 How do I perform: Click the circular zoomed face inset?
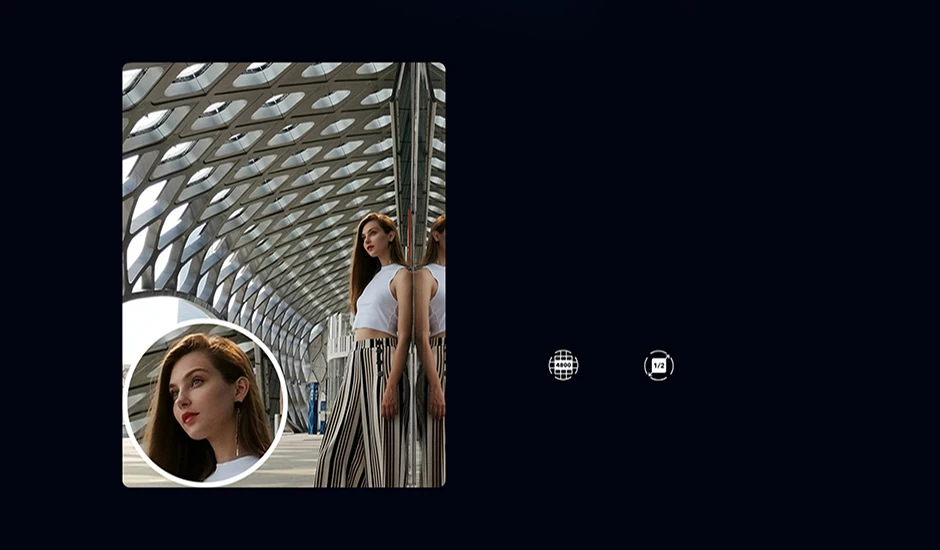[206, 402]
